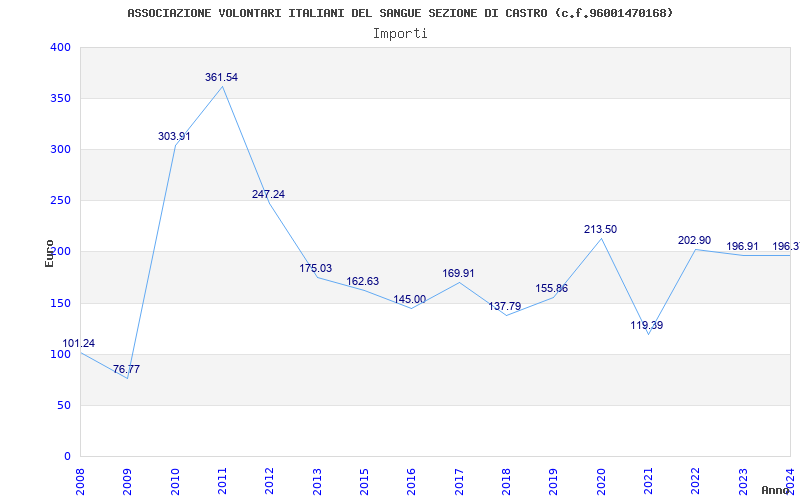
Task: Click the y-axis value 250
Action: tap(60, 201)
